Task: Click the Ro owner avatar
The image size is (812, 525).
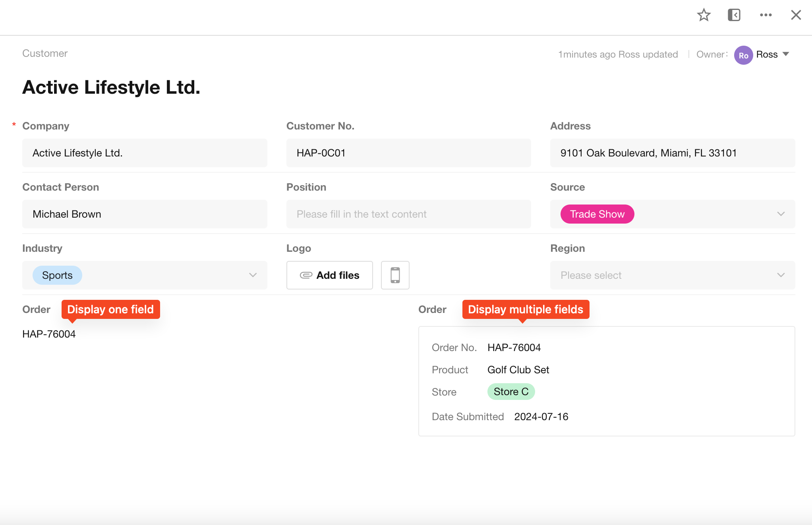Action: [x=743, y=55]
